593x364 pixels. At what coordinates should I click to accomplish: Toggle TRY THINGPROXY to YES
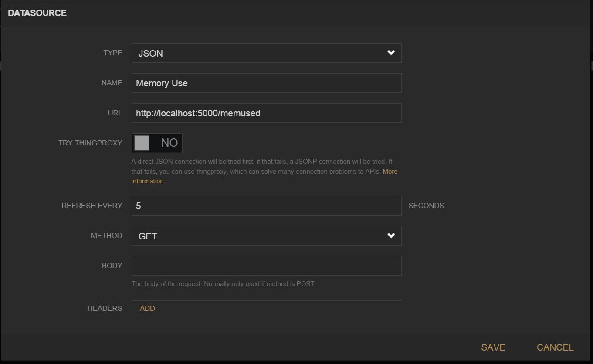pos(157,143)
